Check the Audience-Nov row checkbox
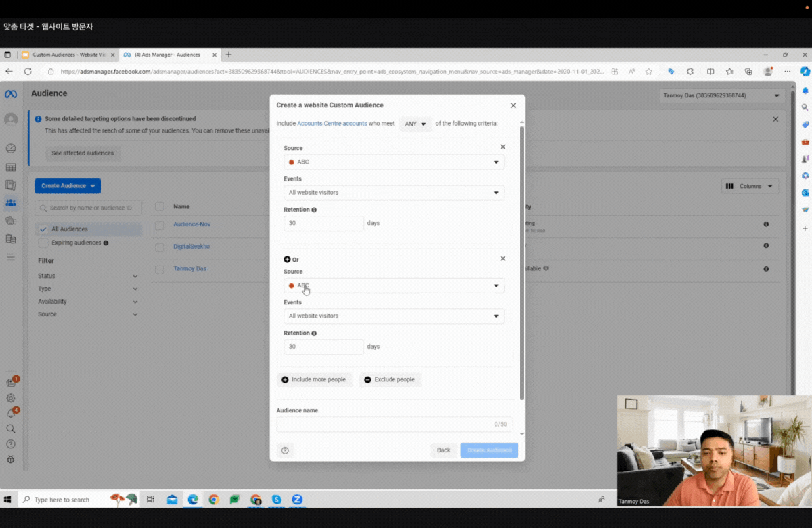This screenshot has height=528, width=812. pos(160,224)
